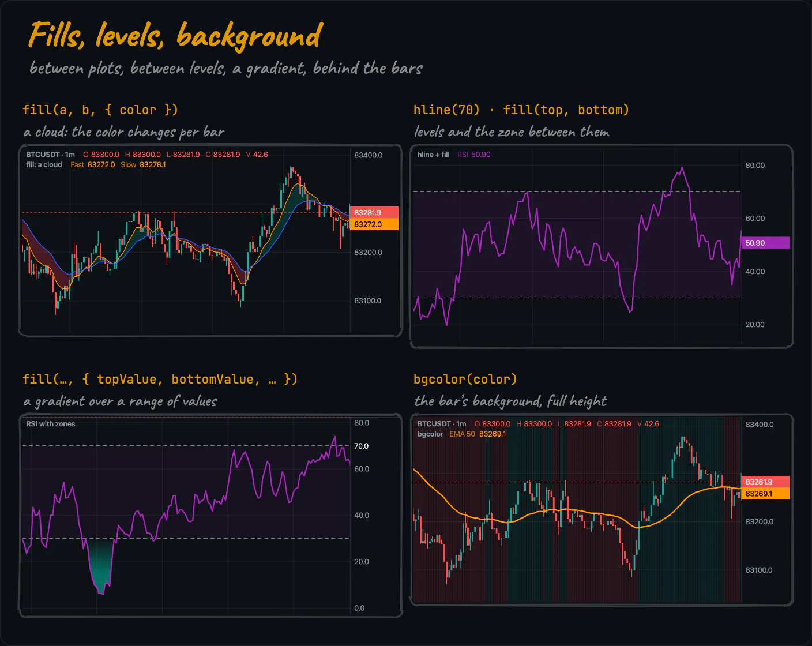Select the "bgcolor(color)" heading
The width and height of the screenshot is (812, 646).
click(465, 379)
